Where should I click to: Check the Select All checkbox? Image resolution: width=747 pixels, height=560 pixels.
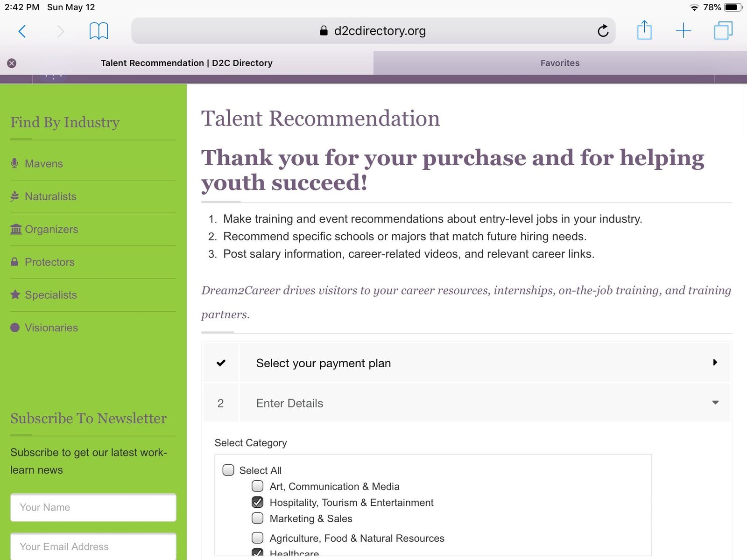tap(228, 470)
